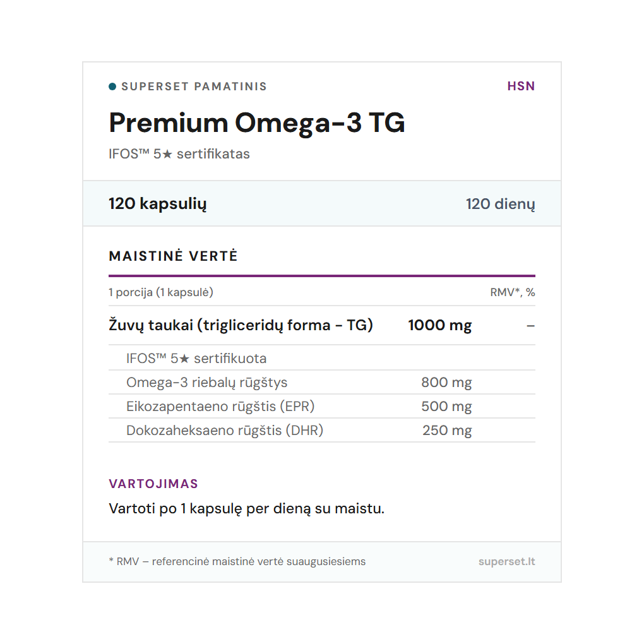Click the VARTOJIMAS section heading
The width and height of the screenshot is (644, 644).
click(153, 484)
